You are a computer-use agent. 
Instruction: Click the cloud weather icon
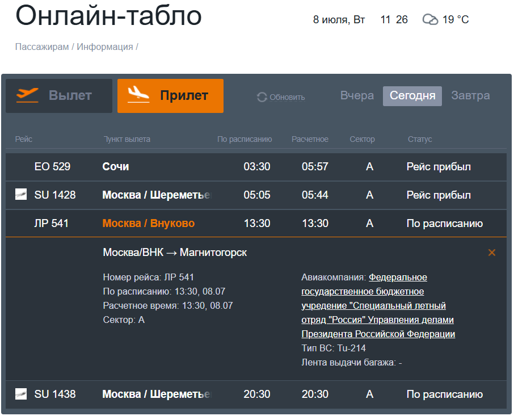pyautogui.click(x=430, y=20)
